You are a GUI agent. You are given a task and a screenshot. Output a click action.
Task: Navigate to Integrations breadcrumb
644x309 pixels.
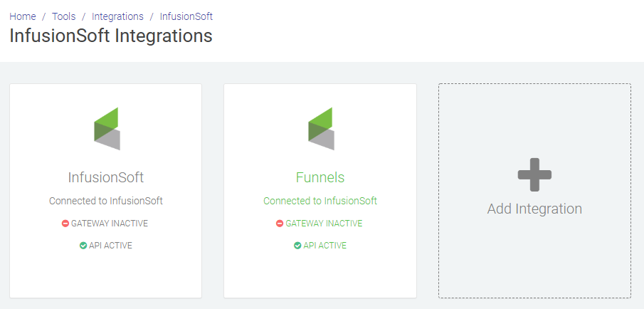tap(117, 16)
